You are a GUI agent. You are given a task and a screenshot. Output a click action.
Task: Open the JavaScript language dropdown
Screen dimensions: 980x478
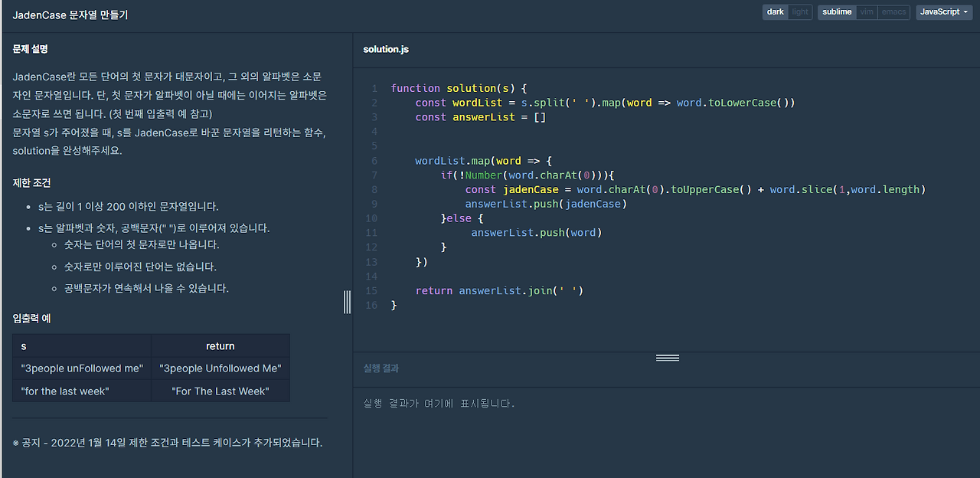click(943, 11)
